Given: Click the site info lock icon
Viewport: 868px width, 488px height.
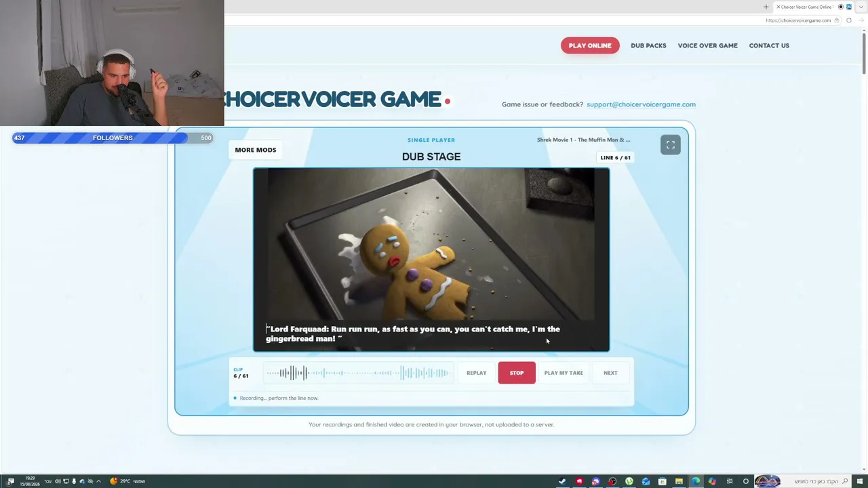Looking at the screenshot, I should 837,20.
